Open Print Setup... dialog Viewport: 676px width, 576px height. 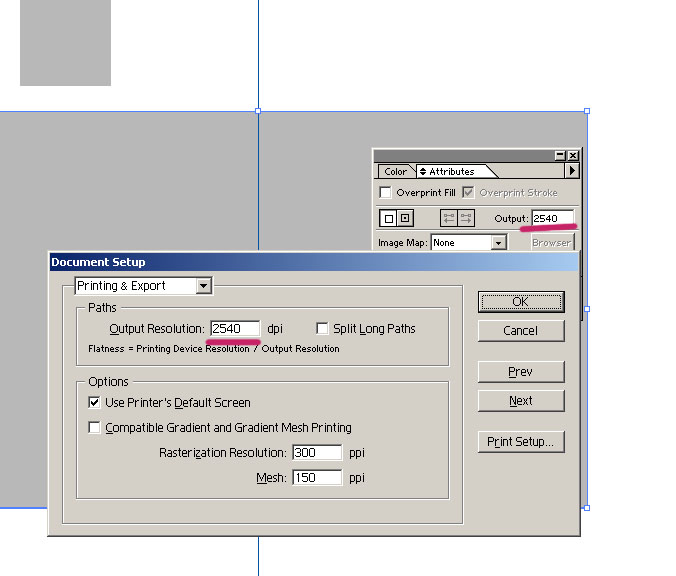tap(521, 441)
